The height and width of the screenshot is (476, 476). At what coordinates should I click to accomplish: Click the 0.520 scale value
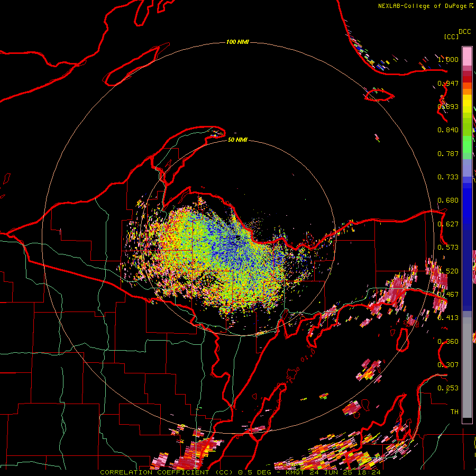click(448, 271)
